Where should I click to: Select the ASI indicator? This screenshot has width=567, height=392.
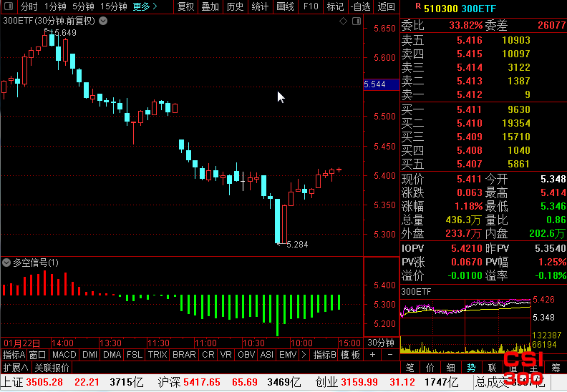click(267, 355)
